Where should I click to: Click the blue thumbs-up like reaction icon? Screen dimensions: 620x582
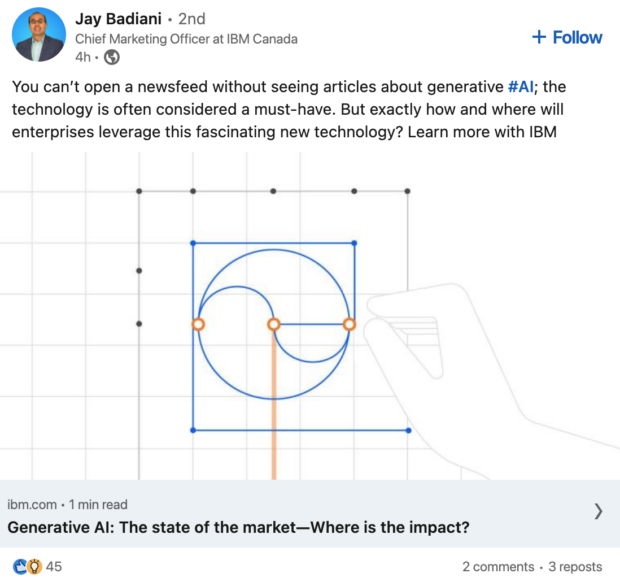coord(20,566)
